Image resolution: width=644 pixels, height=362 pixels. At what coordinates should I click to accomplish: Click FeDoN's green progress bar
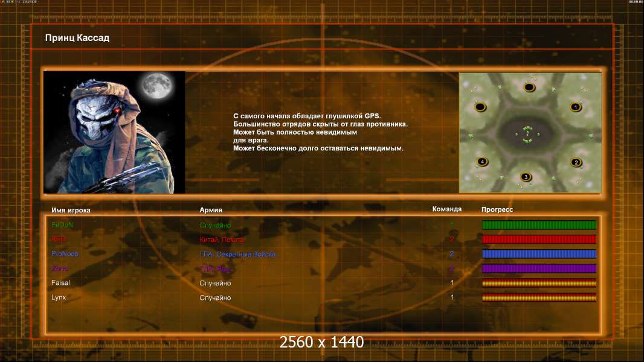coord(539,224)
